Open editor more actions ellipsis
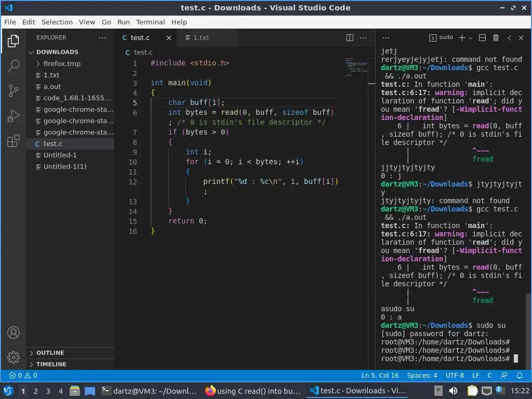 pyautogui.click(x=363, y=37)
